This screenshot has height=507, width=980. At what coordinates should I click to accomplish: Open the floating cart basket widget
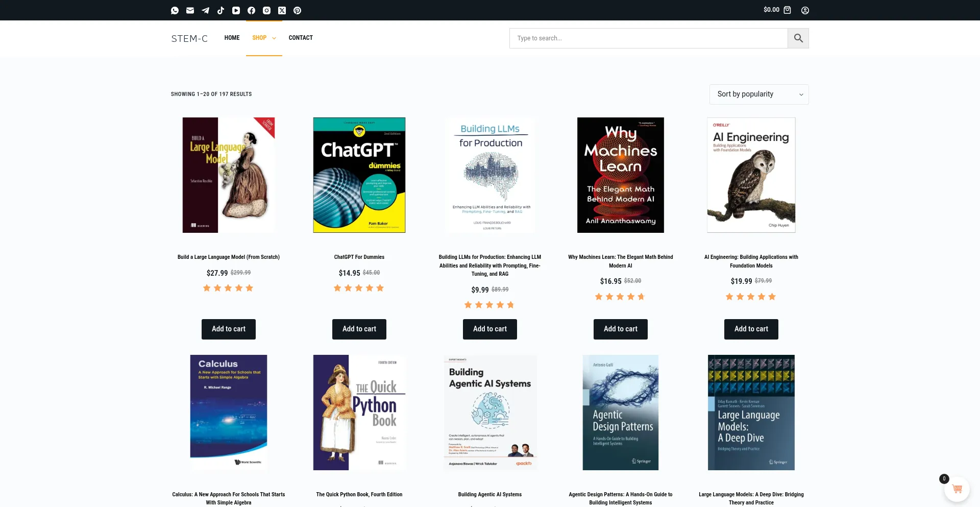click(957, 489)
